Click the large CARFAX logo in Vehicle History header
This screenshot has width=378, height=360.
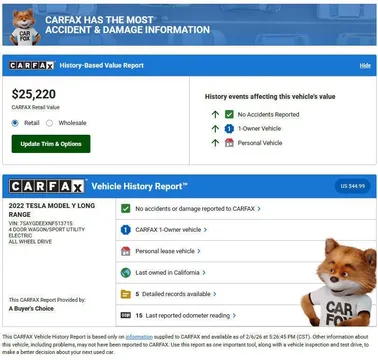[x=47, y=186]
